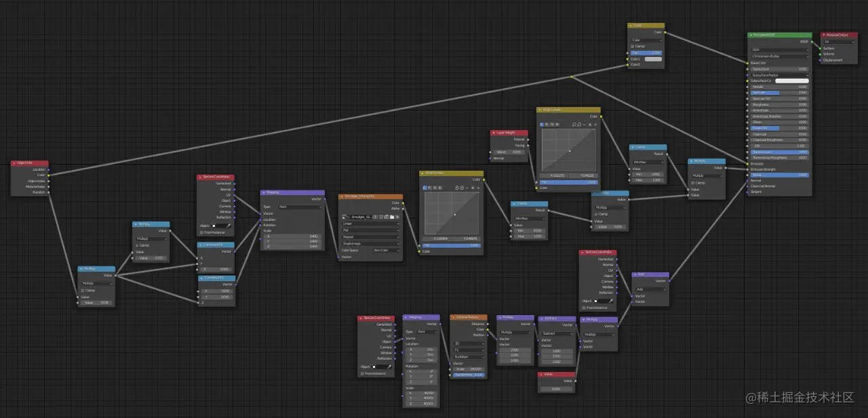Select G channel in RGB Curves after Smudges texture

tap(435, 188)
